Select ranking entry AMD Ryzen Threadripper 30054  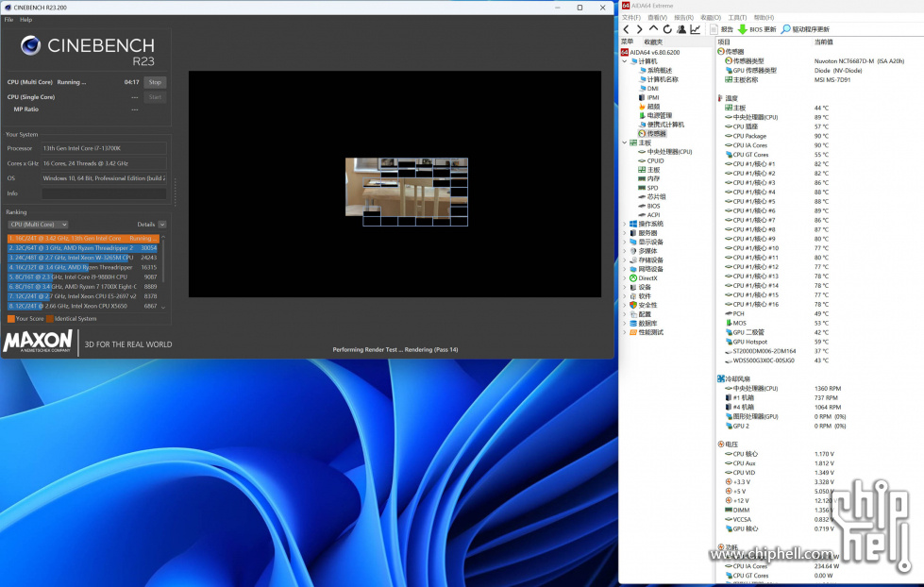[x=82, y=248]
